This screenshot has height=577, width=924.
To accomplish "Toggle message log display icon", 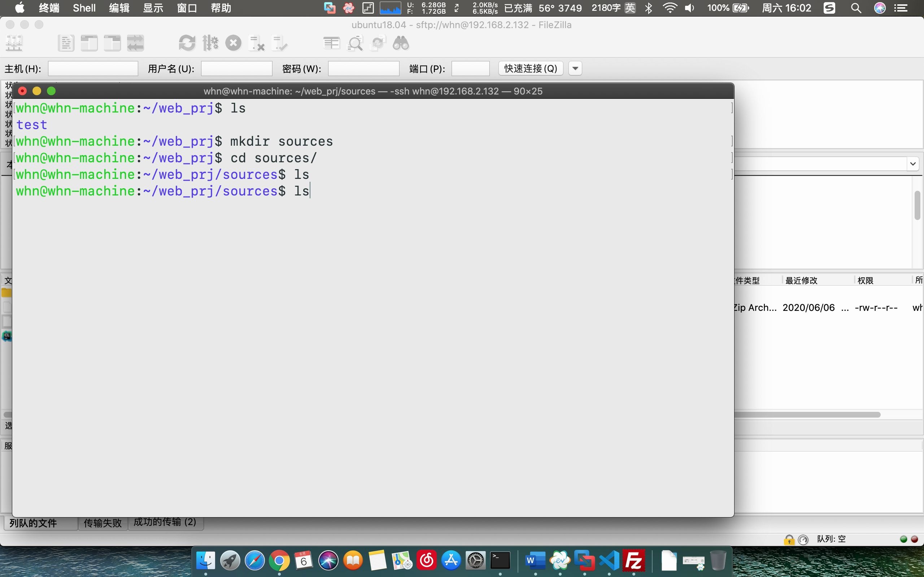I will (66, 43).
